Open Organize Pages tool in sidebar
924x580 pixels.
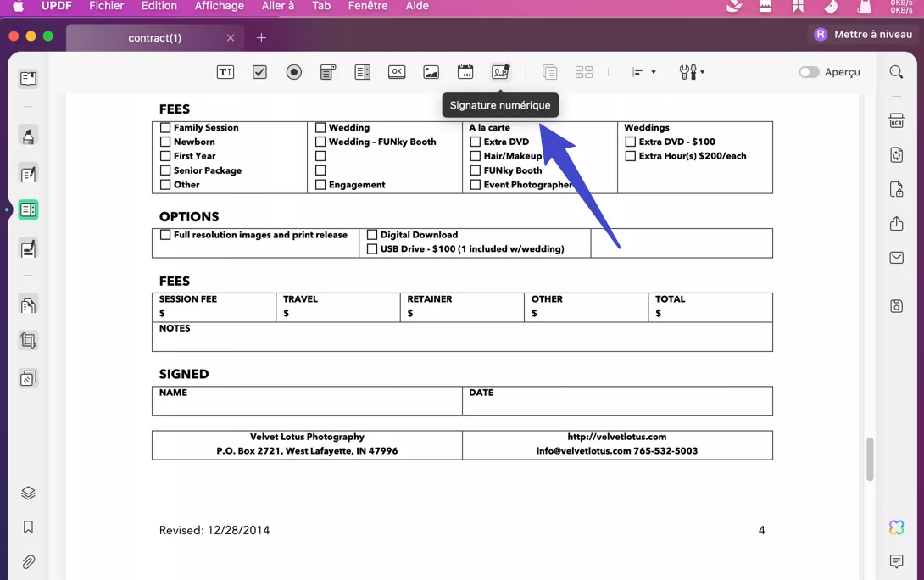click(28, 304)
